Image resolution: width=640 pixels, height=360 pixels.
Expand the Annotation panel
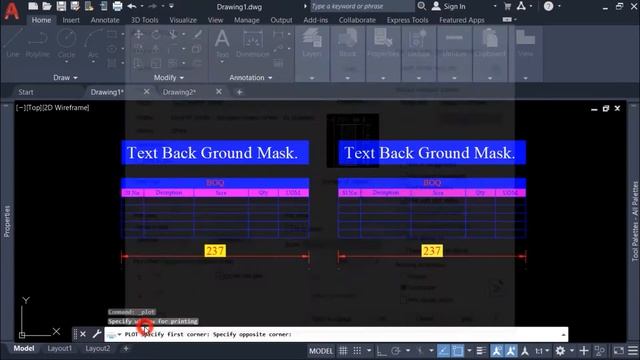pyautogui.click(x=251, y=77)
